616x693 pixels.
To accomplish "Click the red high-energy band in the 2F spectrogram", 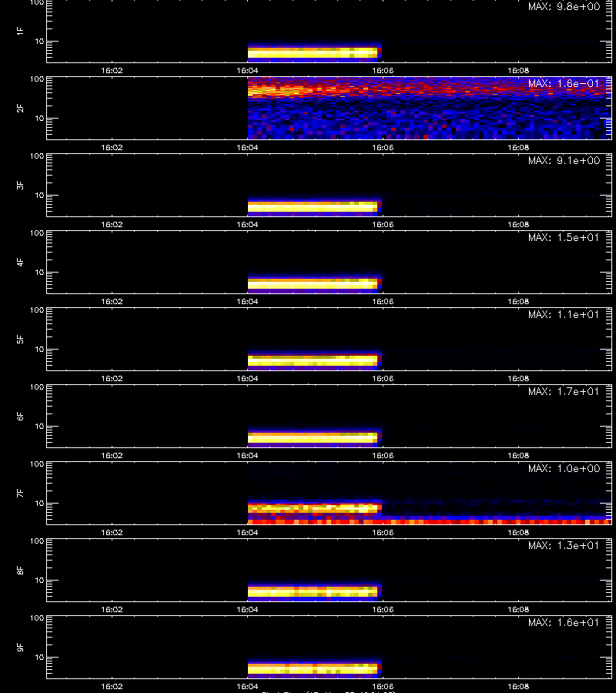I will pos(430,90).
